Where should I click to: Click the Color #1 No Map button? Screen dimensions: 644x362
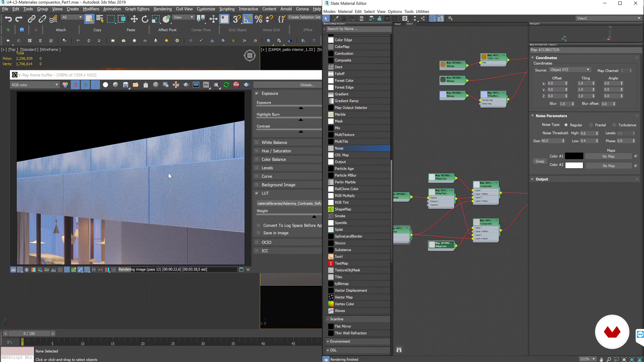(608, 156)
